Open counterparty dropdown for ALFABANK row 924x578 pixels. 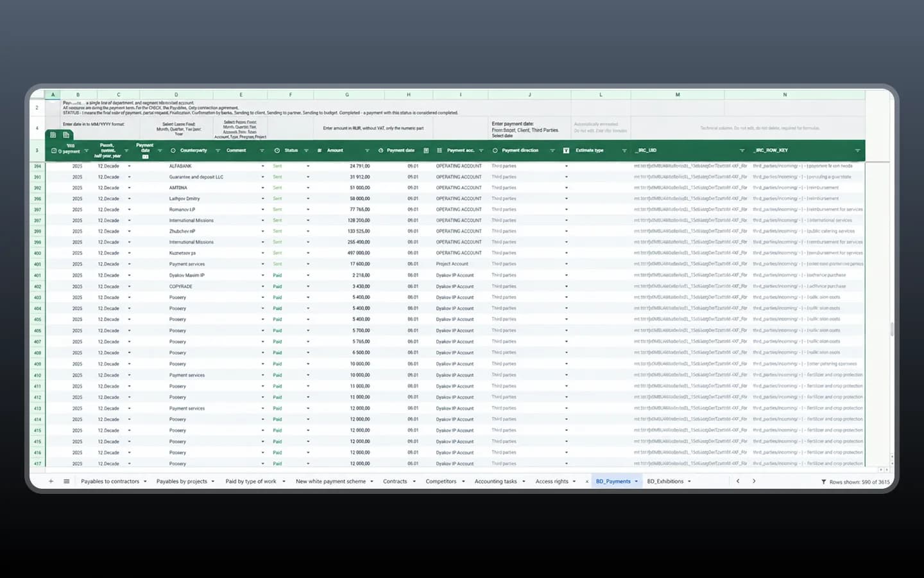point(262,166)
